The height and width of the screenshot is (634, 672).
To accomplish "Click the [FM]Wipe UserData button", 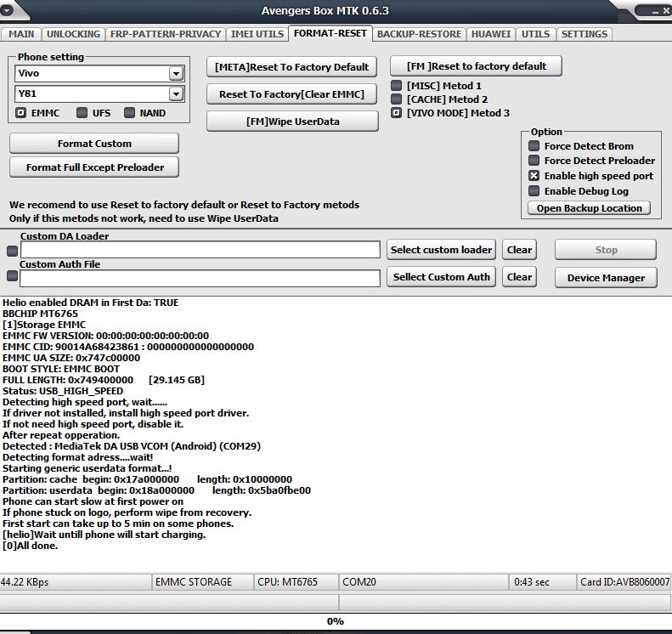I will coord(293,122).
